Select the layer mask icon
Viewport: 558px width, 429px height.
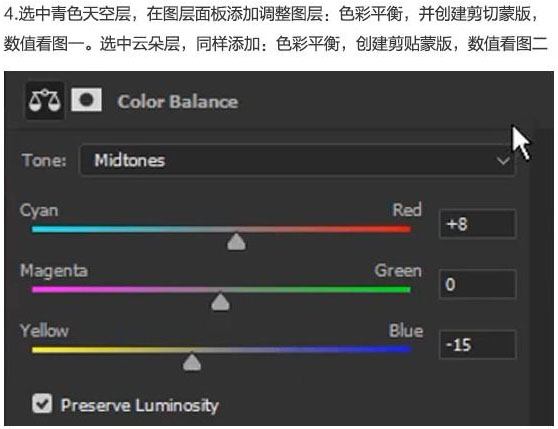[x=86, y=100]
